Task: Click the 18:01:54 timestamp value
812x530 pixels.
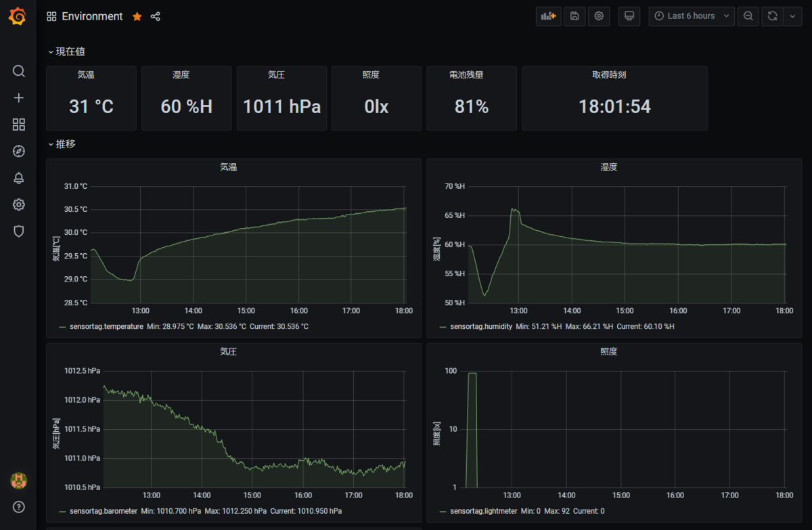Action: (614, 106)
